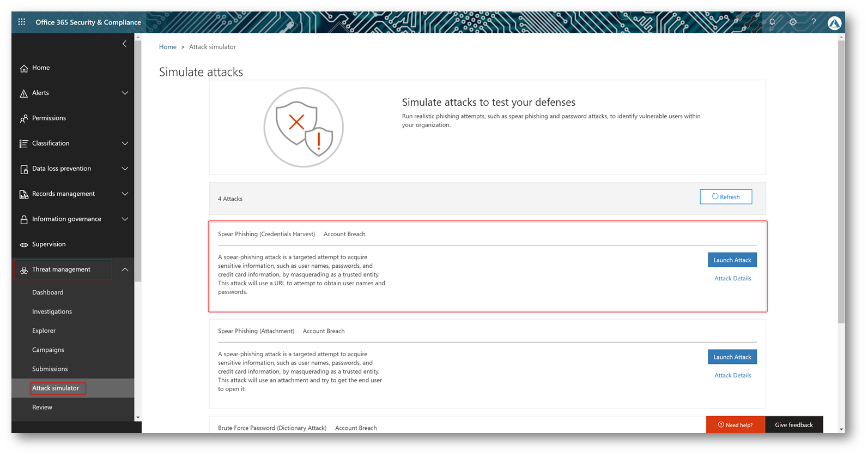Screen dimensions: 868x456
Task: Open Permissions in the sidebar
Action: click(49, 118)
